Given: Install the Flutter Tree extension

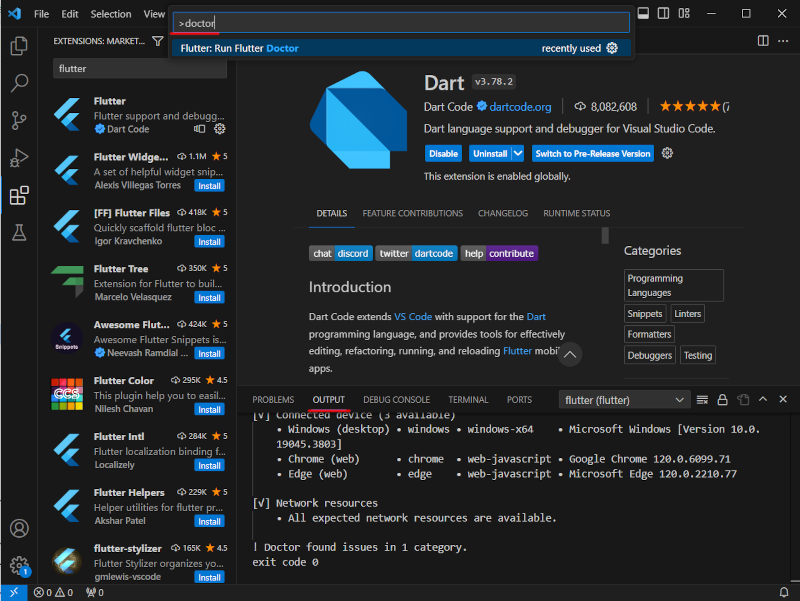Looking at the screenshot, I should (209, 297).
